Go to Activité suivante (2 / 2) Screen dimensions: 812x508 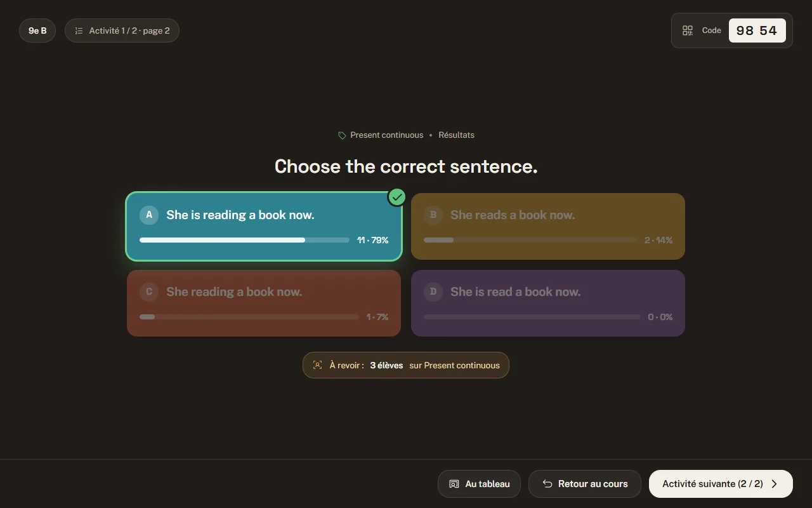(721, 484)
